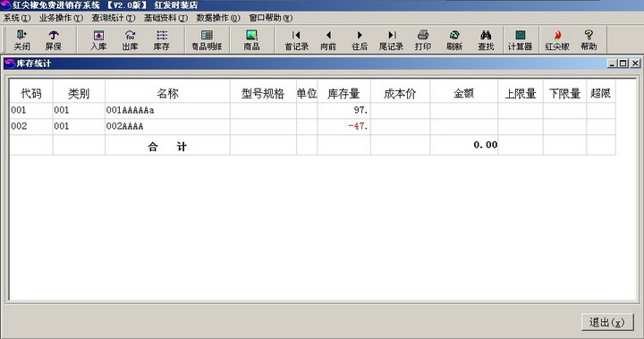Click the application icon in main title bar
The width and height of the screenshot is (644, 339).
(5, 4)
